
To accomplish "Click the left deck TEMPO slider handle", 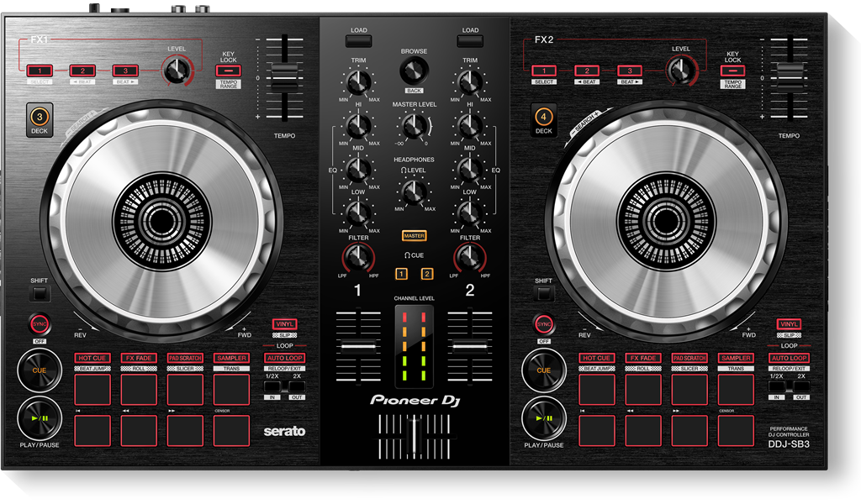I will click(x=284, y=75).
